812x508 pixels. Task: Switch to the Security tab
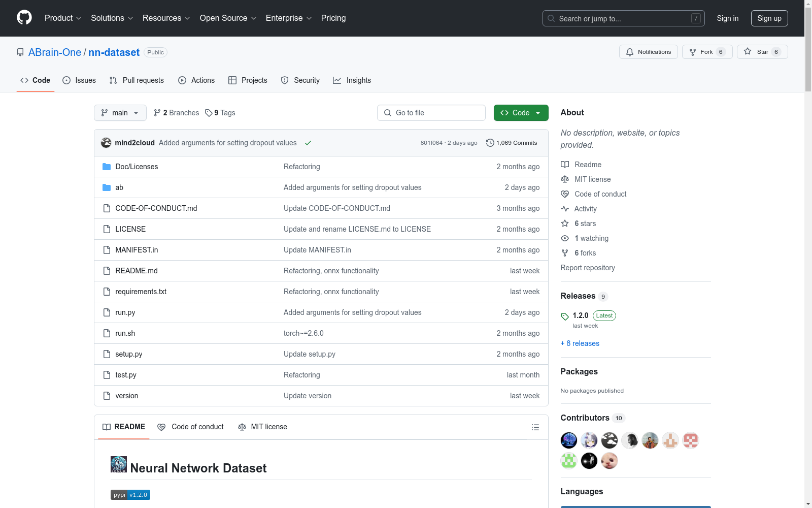pos(300,80)
